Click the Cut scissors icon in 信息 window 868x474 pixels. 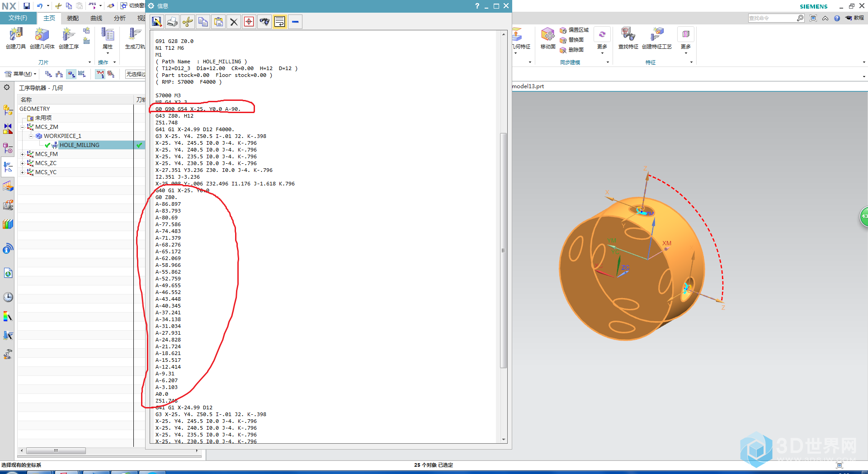coord(188,22)
